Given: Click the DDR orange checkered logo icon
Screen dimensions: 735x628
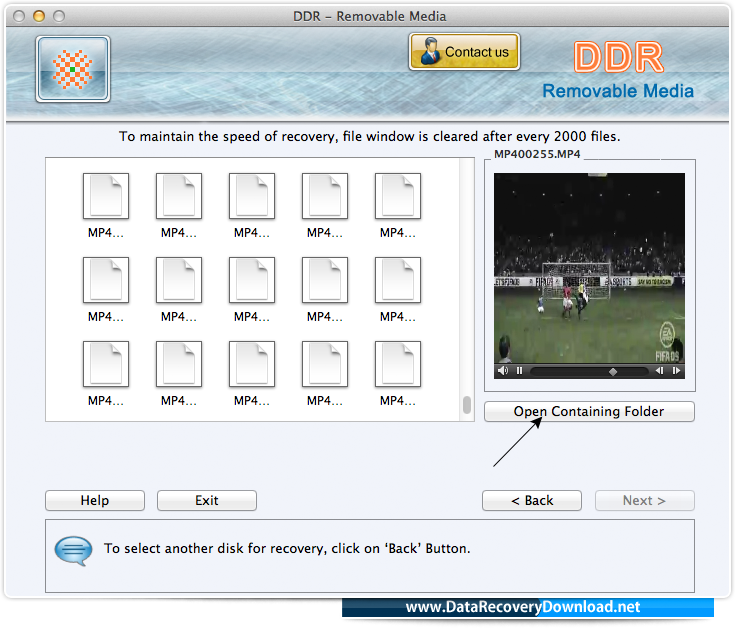Looking at the screenshot, I should (73, 69).
